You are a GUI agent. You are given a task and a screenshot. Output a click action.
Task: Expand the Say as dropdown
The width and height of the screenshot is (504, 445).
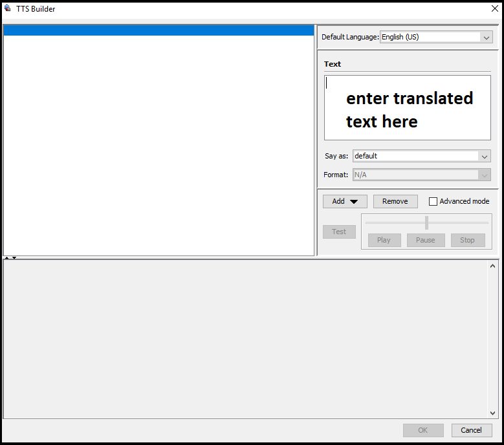[x=421, y=156]
